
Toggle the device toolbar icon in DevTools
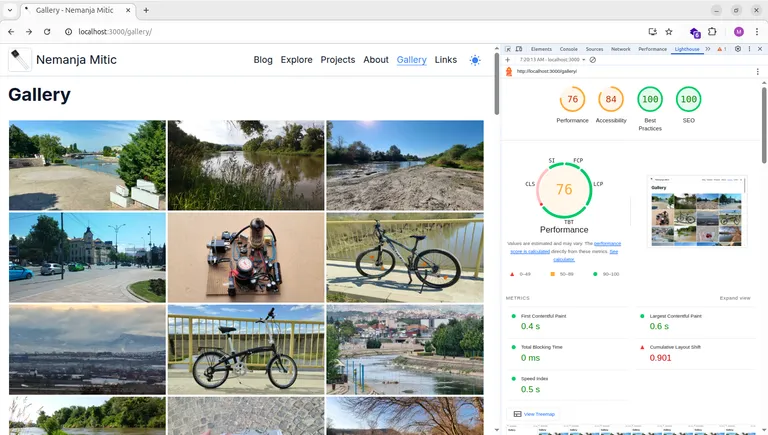click(x=519, y=49)
